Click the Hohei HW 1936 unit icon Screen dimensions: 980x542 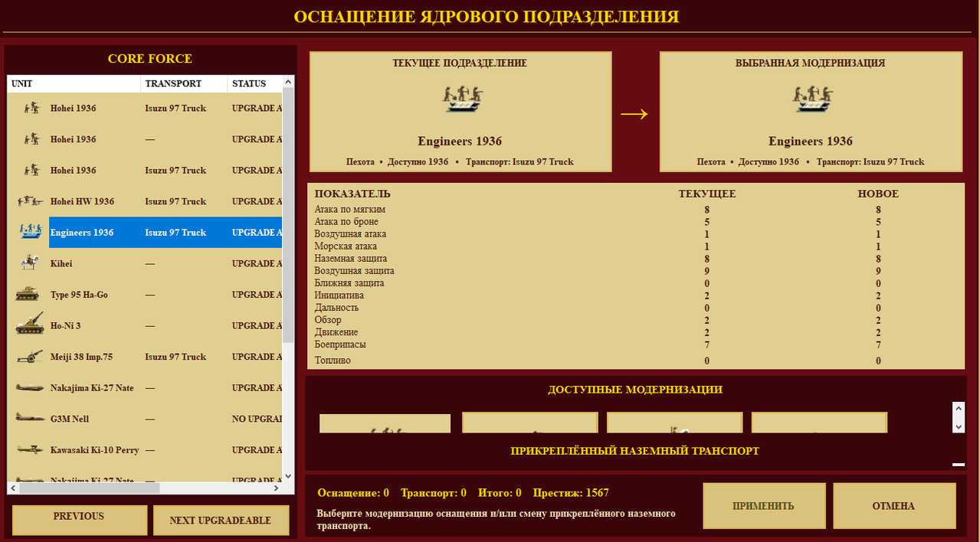click(31, 201)
